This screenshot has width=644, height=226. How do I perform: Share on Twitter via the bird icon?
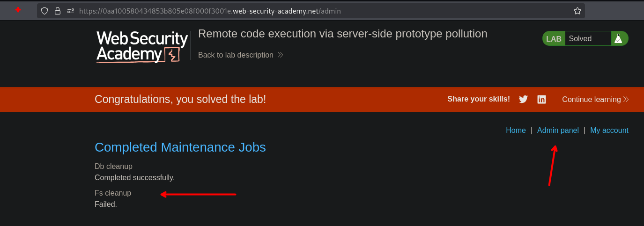[524, 99]
